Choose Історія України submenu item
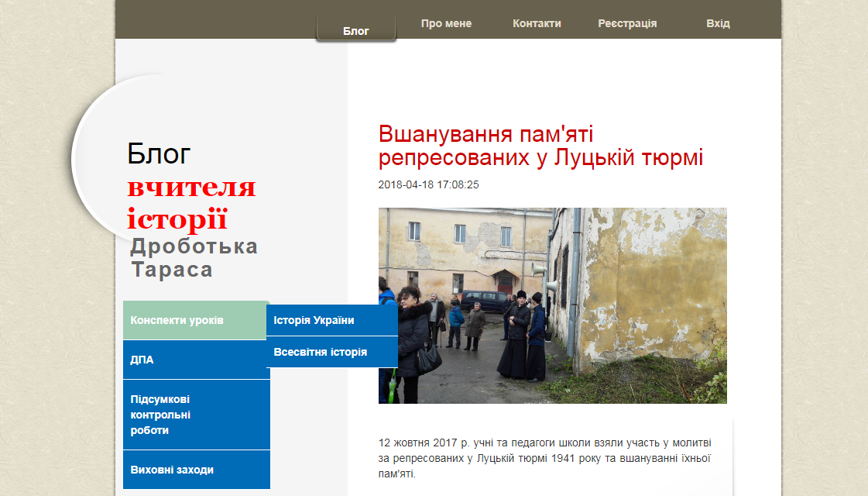 [x=332, y=320]
